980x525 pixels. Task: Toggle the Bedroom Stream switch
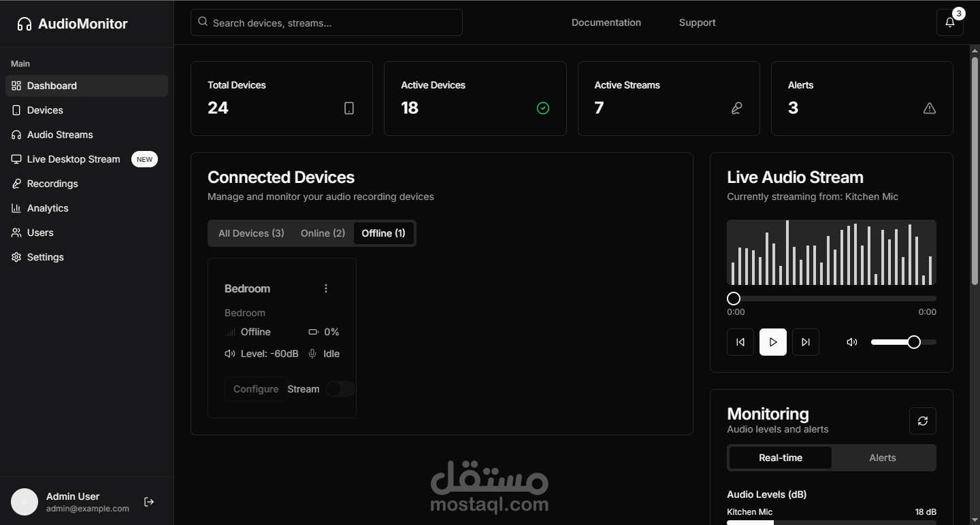point(340,389)
